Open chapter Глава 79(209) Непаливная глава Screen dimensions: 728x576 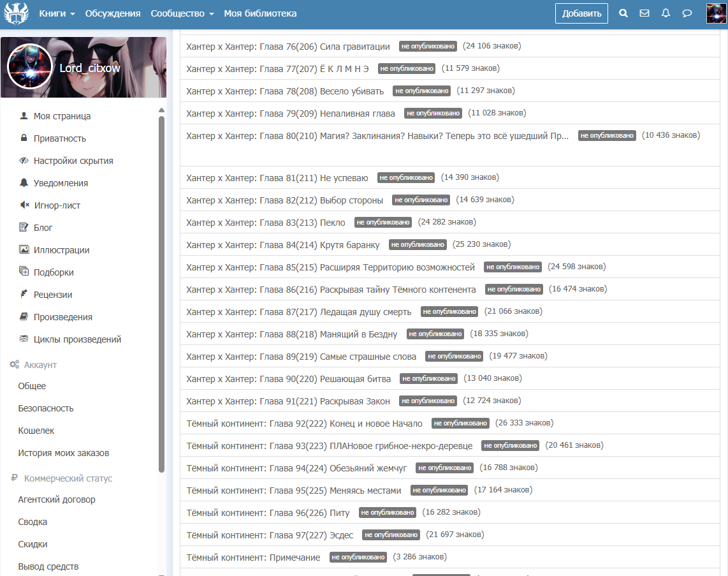tap(291, 114)
